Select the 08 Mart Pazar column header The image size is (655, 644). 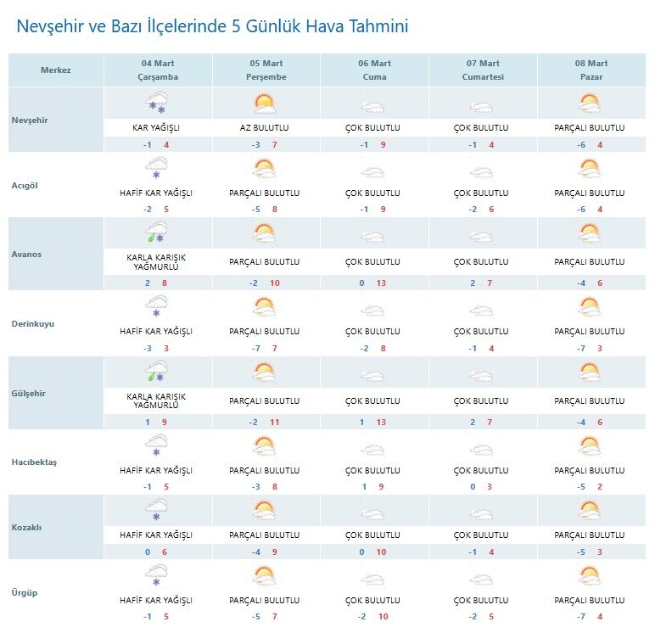point(591,70)
